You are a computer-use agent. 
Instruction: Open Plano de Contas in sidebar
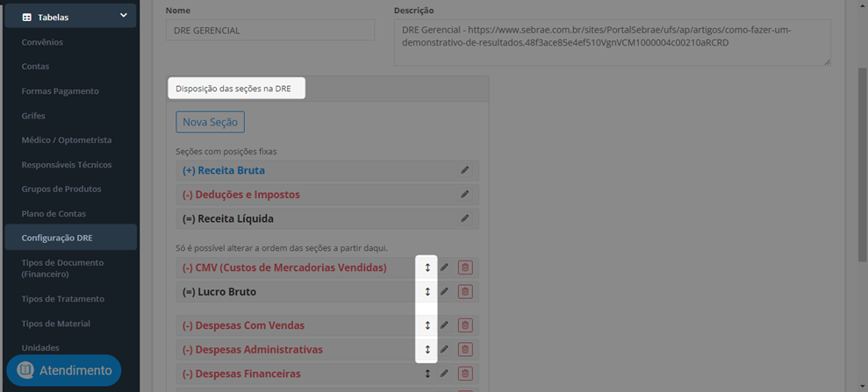pyautogui.click(x=54, y=213)
